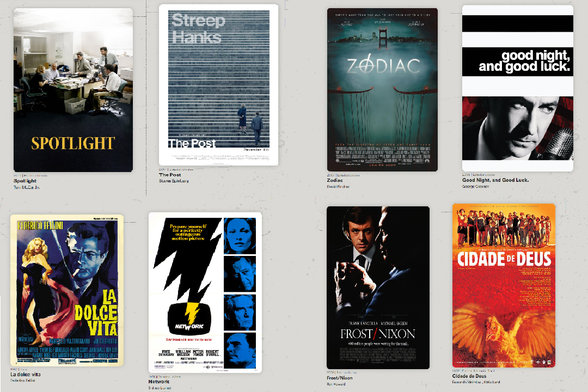Open The Post movie poster

pyautogui.click(x=218, y=84)
